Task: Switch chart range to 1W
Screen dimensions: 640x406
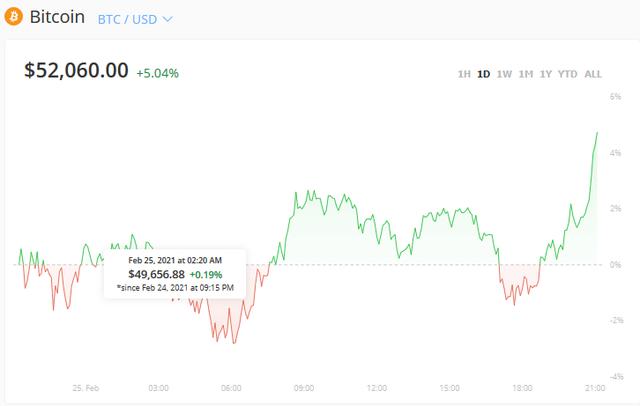Action: [504, 74]
